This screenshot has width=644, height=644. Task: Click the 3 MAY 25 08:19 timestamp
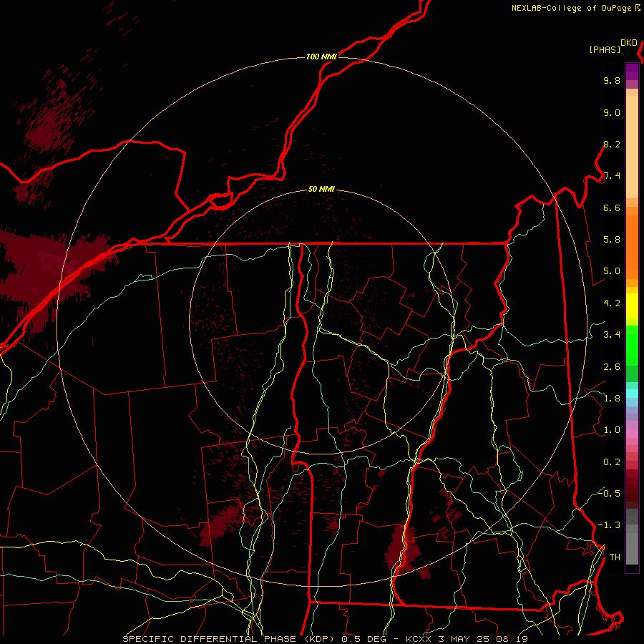point(483,639)
